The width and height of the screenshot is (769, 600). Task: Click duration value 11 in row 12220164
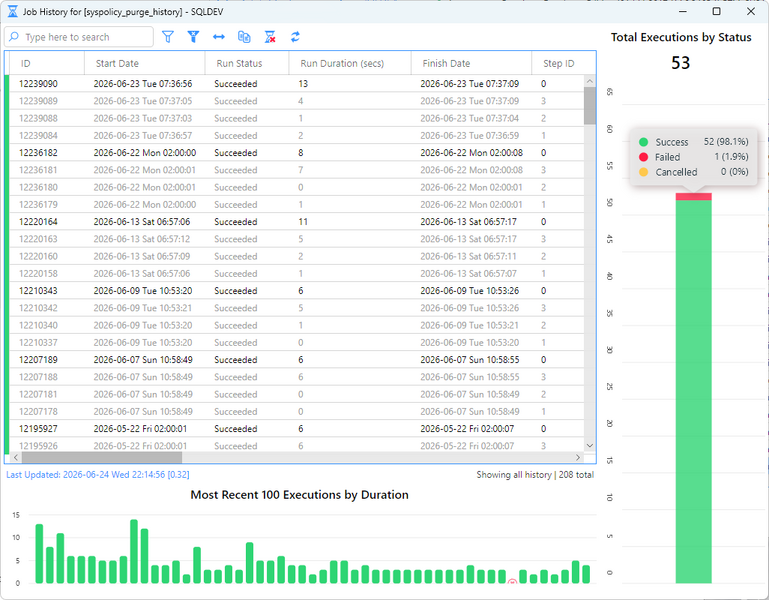303,222
